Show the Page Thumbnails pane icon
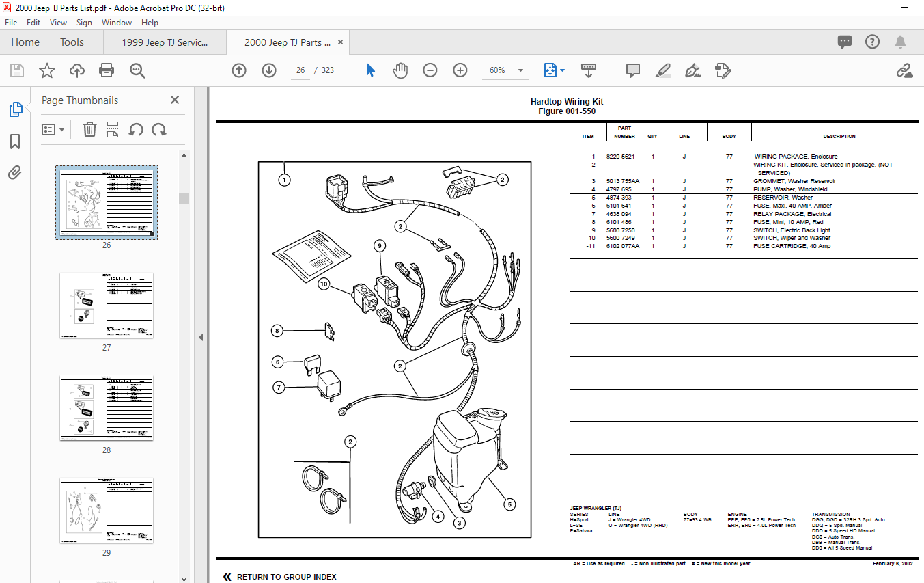 [x=15, y=109]
